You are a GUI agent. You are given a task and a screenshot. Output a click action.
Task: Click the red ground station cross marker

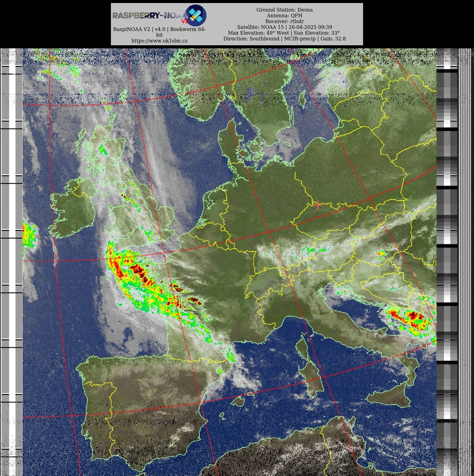pos(318,205)
